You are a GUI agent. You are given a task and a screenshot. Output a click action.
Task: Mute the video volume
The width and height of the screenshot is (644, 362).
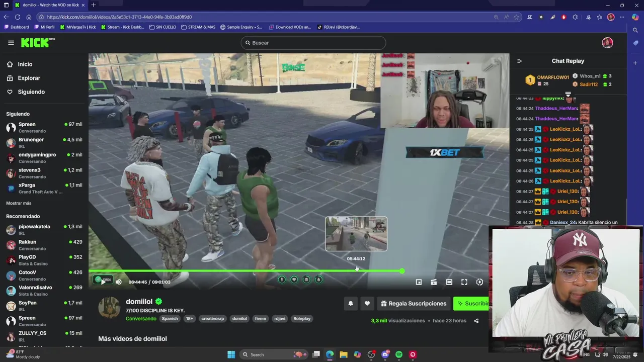coord(119,282)
